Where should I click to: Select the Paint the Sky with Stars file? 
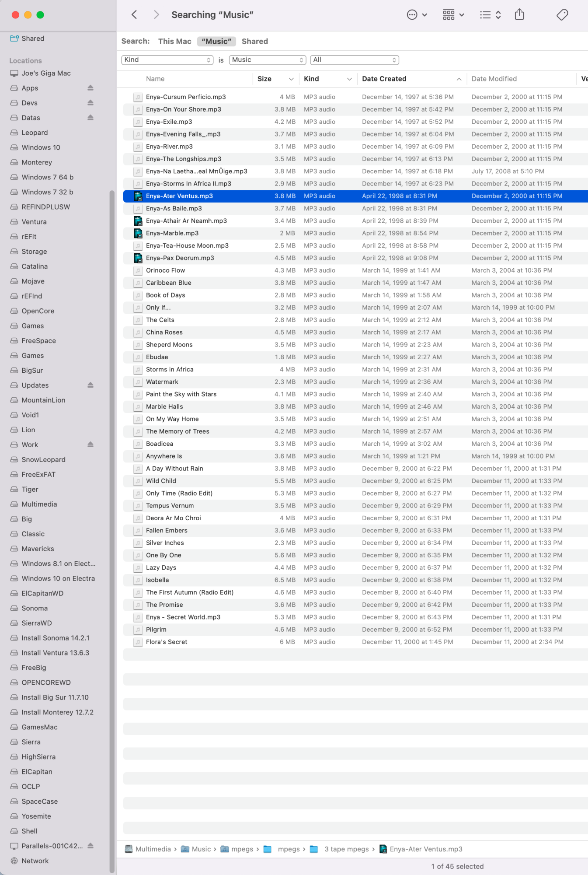coord(355,395)
